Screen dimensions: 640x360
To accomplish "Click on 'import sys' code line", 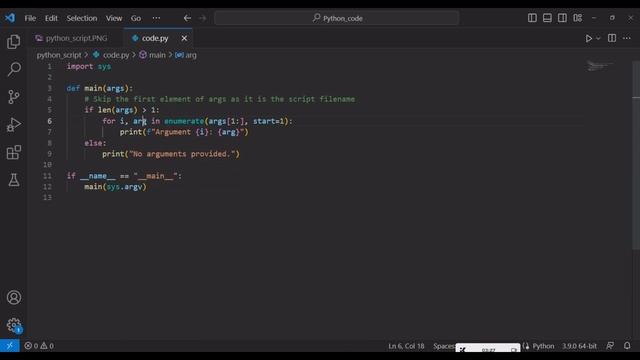I will pyautogui.click(x=89, y=66).
